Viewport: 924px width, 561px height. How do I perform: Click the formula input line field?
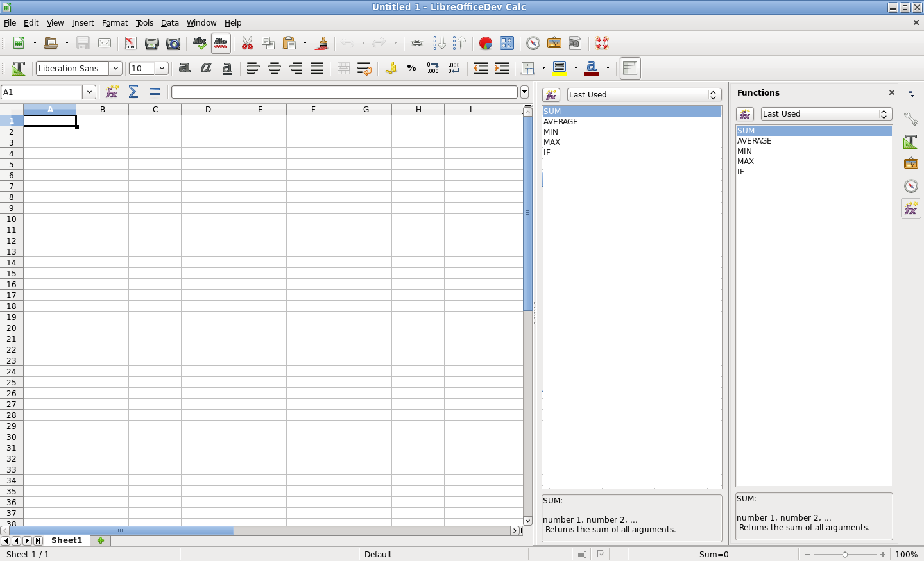(344, 92)
